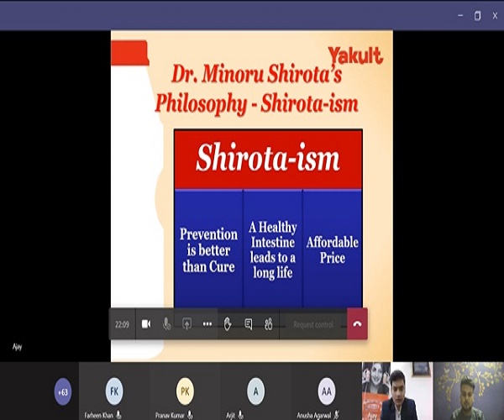Viewport: 504px width, 420px height.
Task: Restore down the meeting window
Action: (478, 15)
